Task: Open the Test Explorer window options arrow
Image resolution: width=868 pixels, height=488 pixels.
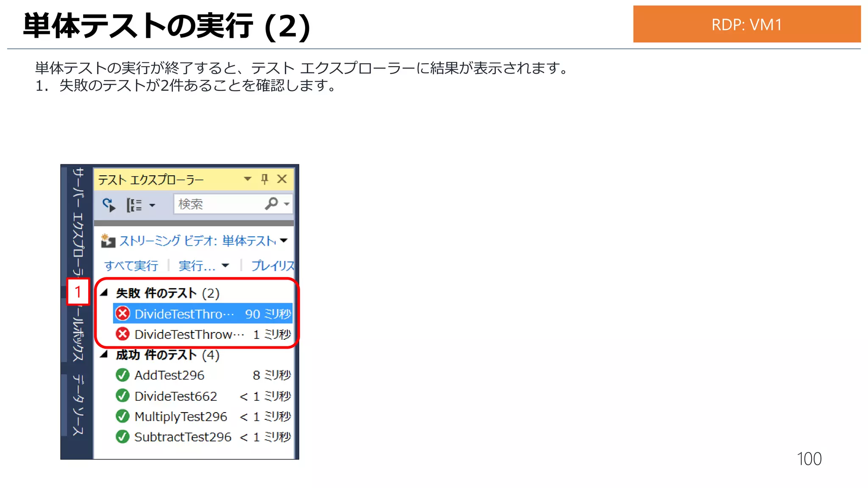Action: click(x=248, y=179)
